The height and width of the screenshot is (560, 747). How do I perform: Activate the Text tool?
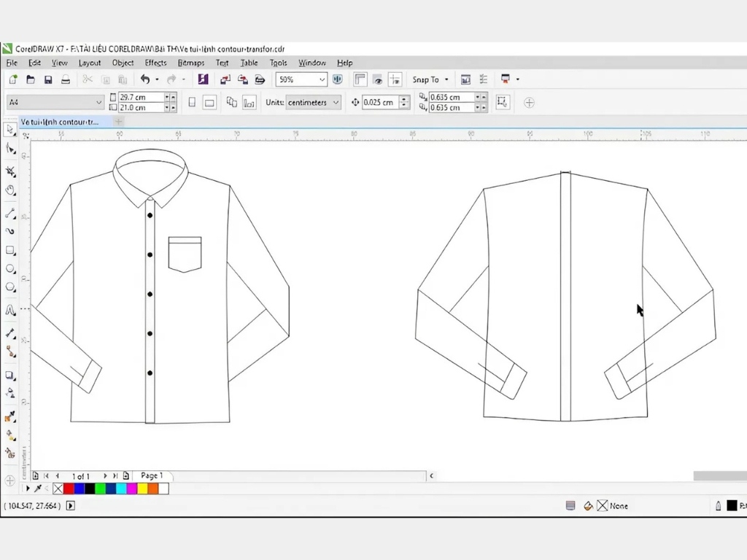coord(10,310)
